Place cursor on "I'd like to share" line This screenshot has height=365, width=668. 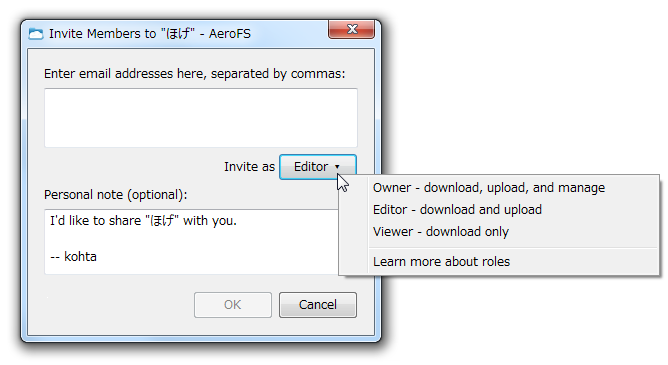point(143,221)
